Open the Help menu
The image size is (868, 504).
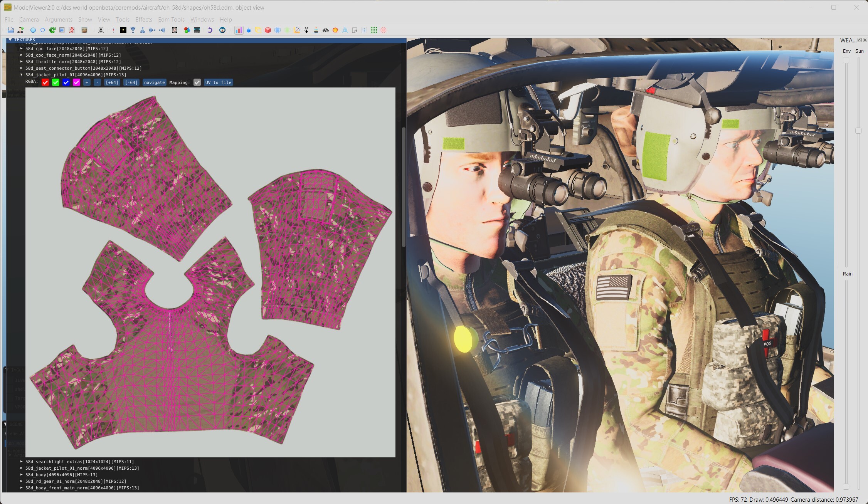click(x=226, y=20)
